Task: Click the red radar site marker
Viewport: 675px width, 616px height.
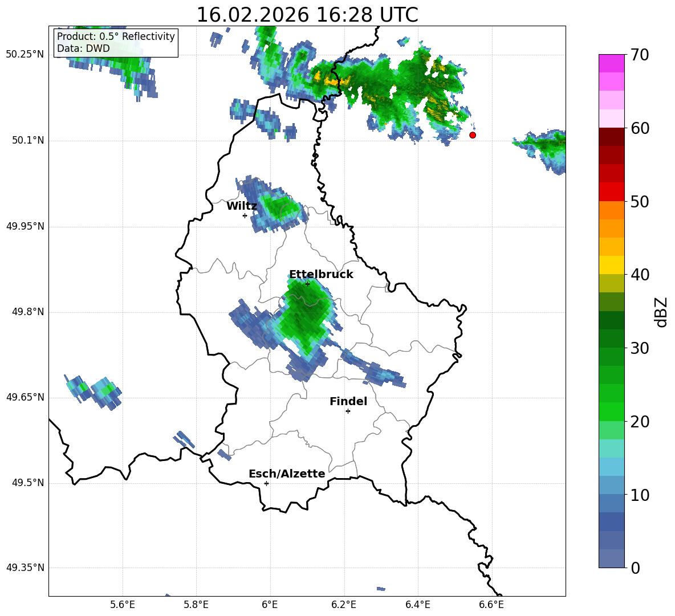Action: pos(473,135)
